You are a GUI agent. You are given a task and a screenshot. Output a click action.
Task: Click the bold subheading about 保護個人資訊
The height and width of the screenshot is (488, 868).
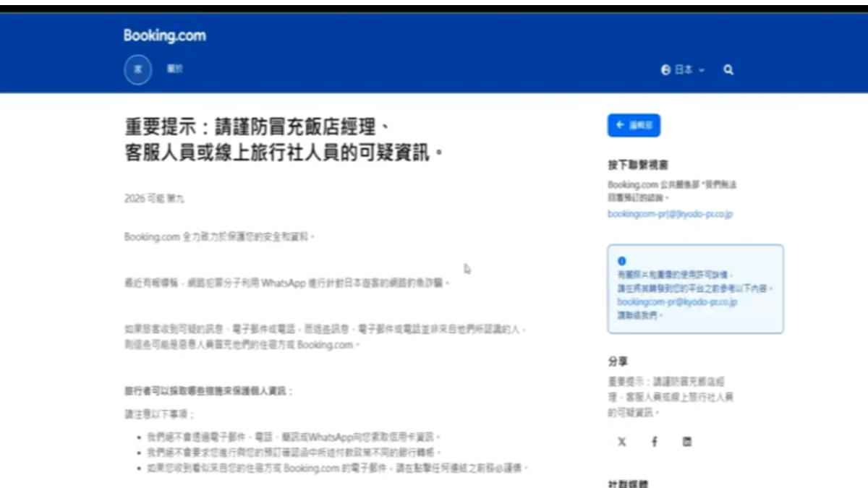(209, 391)
